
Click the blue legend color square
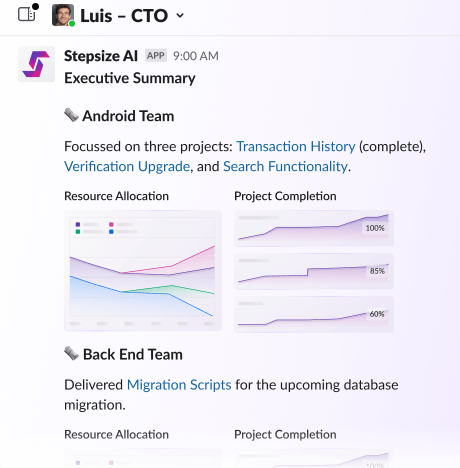point(111,232)
